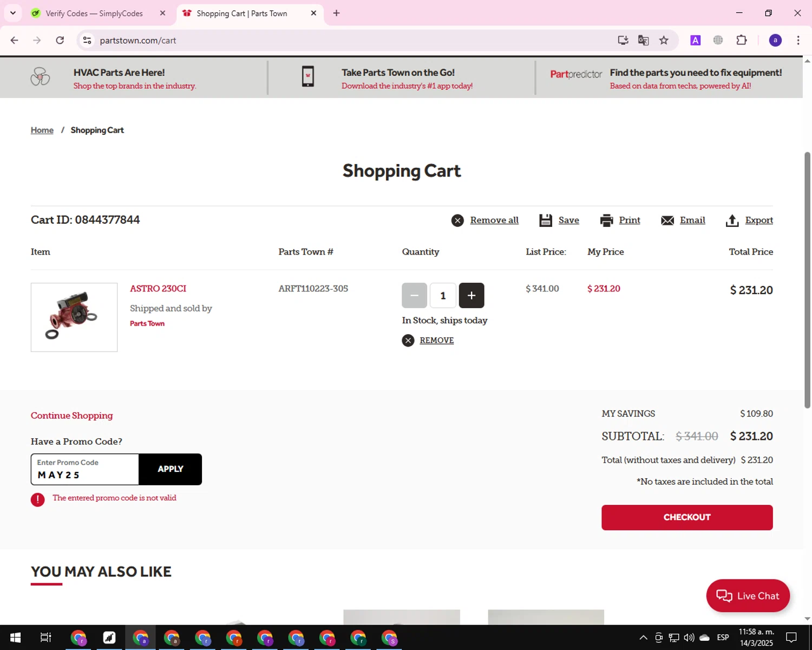The height and width of the screenshot is (650, 812).
Task: Click the Email envelope icon
Action: [667, 220]
